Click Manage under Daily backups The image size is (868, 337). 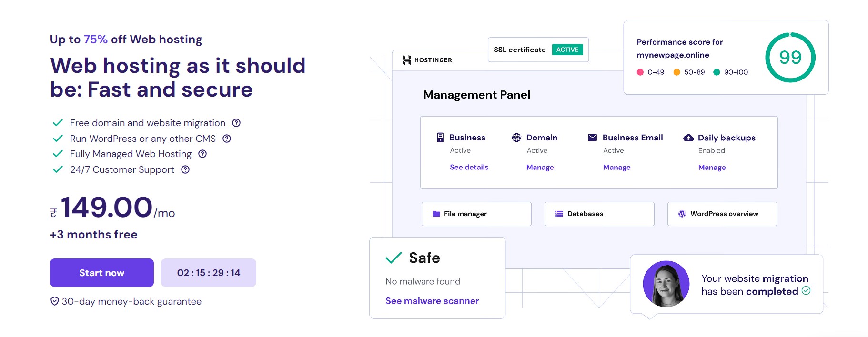tap(712, 167)
